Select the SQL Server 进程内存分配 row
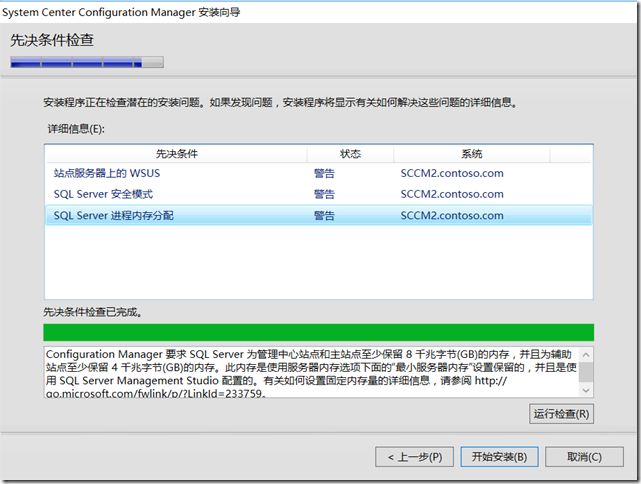 (x=318, y=215)
